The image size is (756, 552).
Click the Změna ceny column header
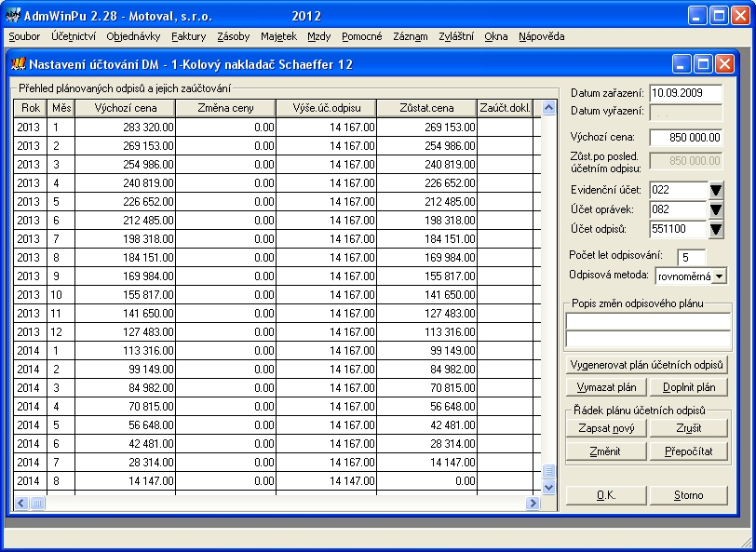pyautogui.click(x=225, y=108)
